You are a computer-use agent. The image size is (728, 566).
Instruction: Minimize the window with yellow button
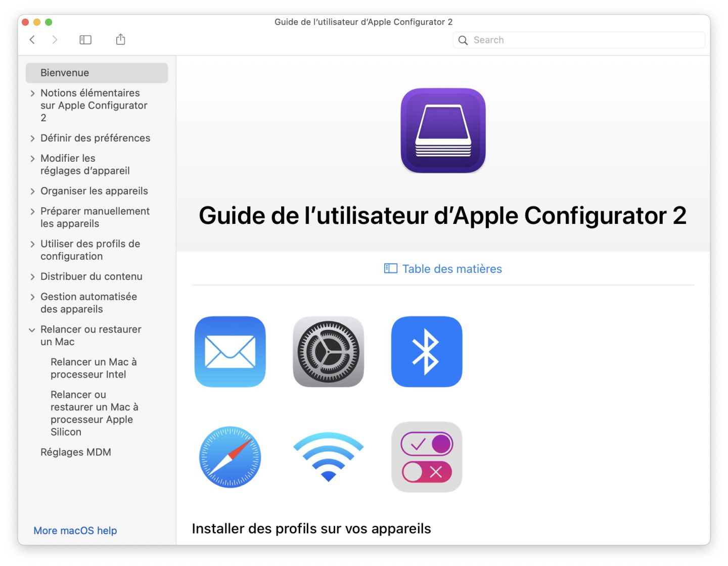[37, 22]
